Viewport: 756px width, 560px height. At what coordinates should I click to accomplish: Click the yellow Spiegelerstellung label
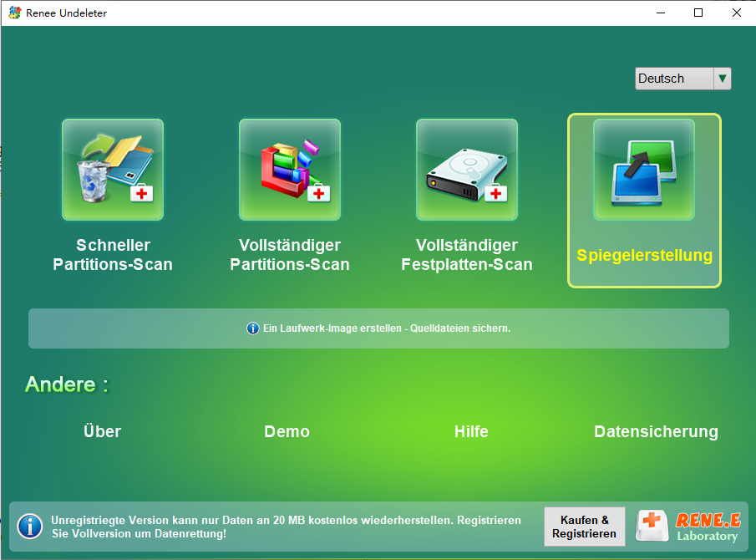(645, 255)
